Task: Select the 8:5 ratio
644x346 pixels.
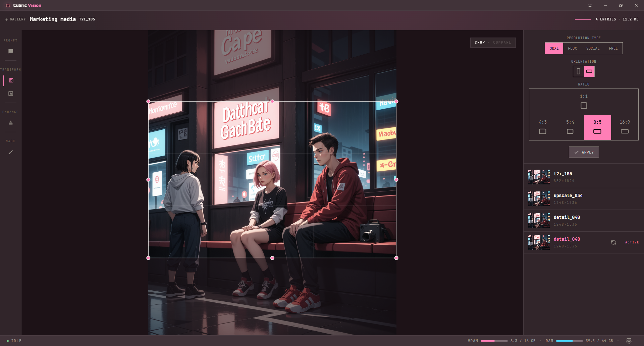Action: point(597,127)
